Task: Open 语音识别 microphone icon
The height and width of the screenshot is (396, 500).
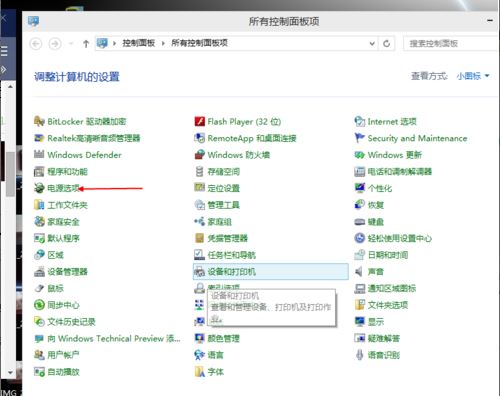Action: pyautogui.click(x=360, y=355)
